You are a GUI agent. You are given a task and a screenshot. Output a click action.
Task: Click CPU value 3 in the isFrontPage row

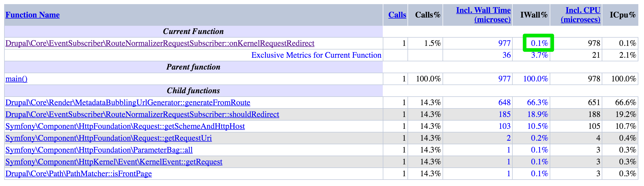[598, 174]
